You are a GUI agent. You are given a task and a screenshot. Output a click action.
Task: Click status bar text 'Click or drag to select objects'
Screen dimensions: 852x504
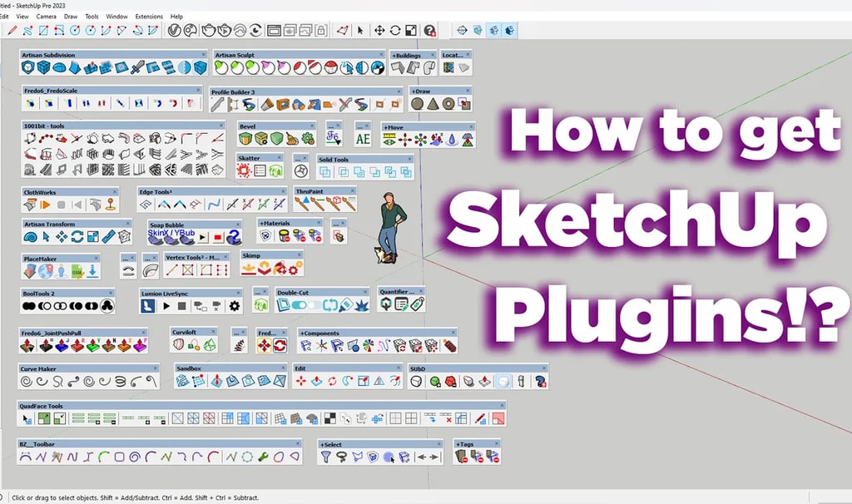coord(55,497)
